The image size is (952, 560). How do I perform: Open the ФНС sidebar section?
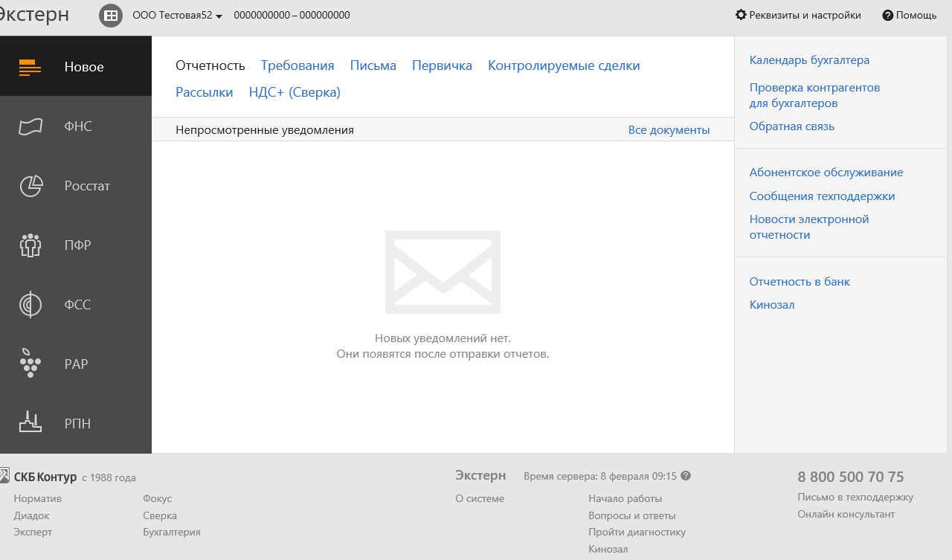(x=76, y=126)
